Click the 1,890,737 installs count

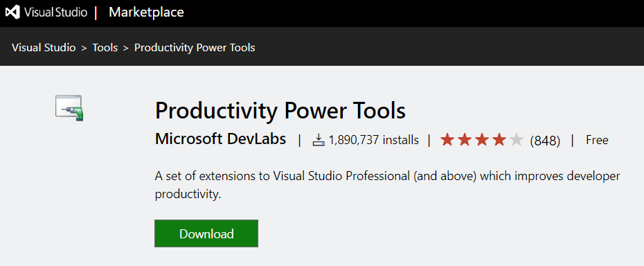click(x=374, y=140)
